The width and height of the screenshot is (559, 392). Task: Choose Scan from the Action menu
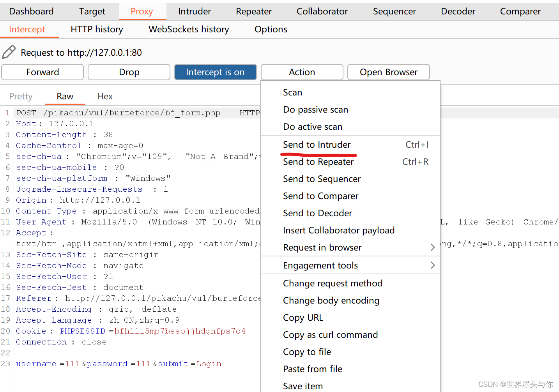click(350, 92)
